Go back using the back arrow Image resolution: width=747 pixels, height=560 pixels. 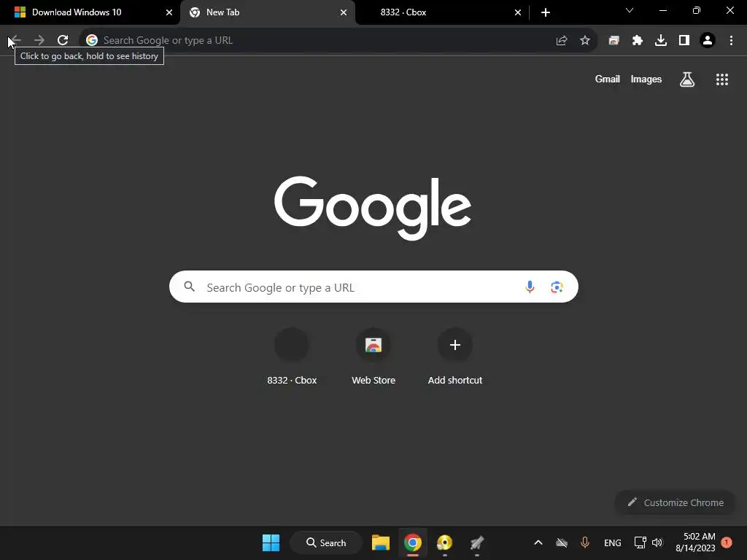15,40
